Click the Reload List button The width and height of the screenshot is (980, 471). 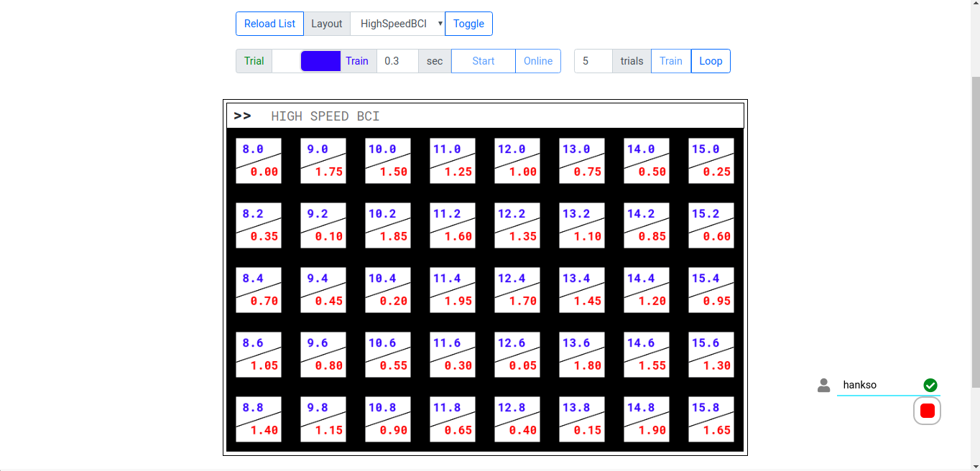pyautogui.click(x=269, y=24)
